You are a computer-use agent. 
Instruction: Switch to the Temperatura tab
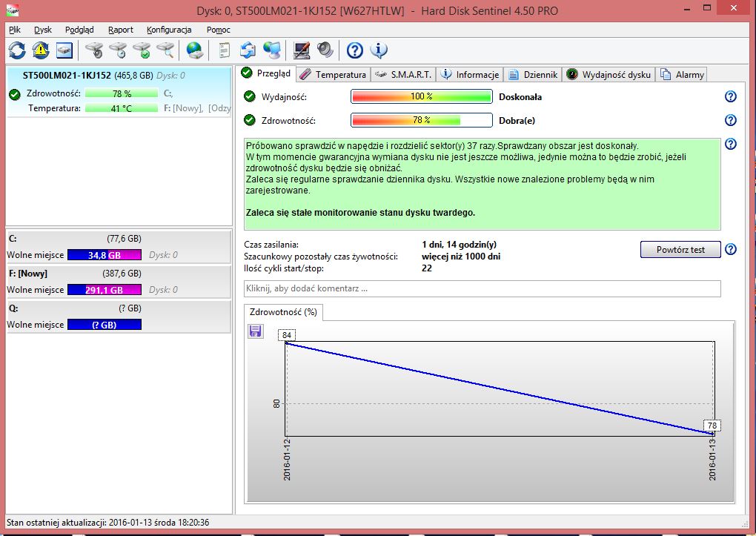click(334, 75)
